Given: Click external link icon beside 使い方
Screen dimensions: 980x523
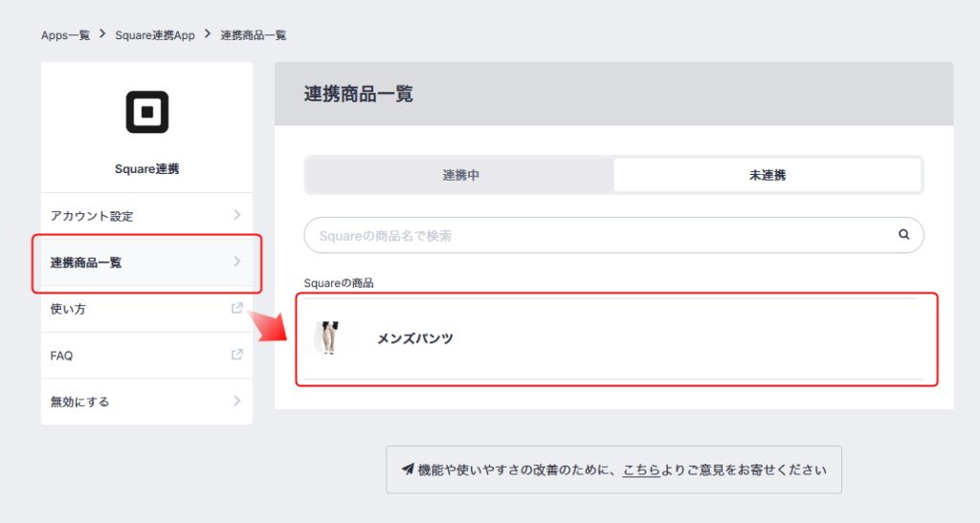Looking at the screenshot, I should pos(237,308).
